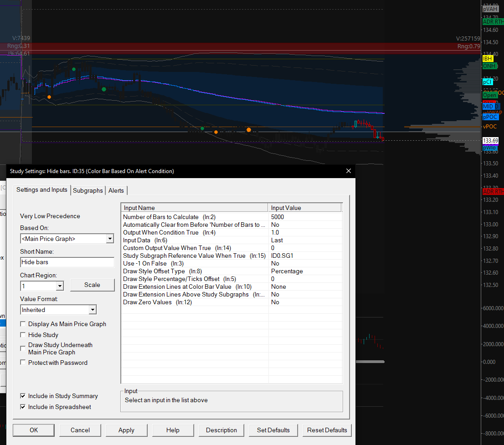Open the Value Format dropdown
504x445 pixels.
pos(93,310)
